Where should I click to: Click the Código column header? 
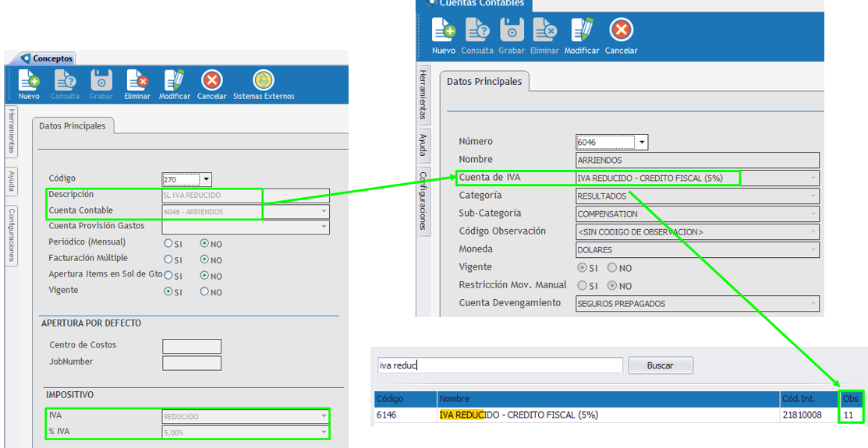tap(406, 399)
